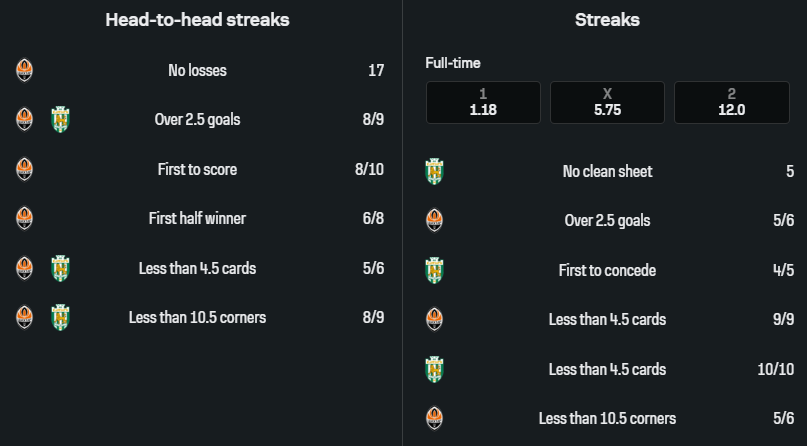Open the Head-to-head streaks heading
807x446 pixels.
tap(197, 20)
